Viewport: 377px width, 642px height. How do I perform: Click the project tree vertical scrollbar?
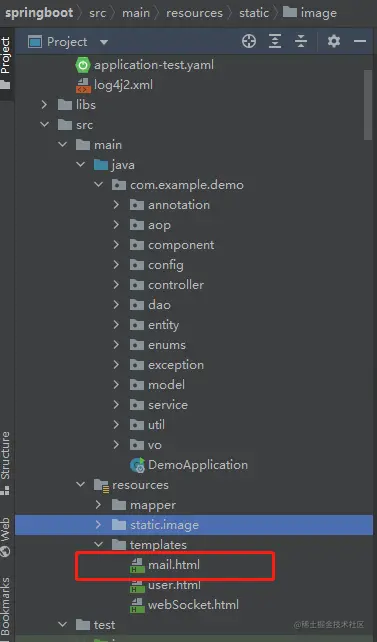pos(368,105)
